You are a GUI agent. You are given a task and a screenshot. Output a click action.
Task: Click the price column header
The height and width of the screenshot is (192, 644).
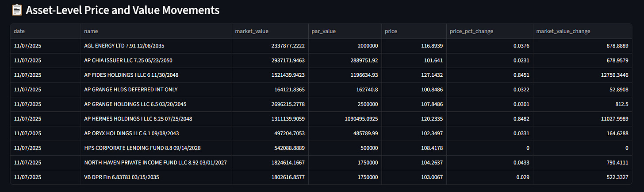[x=414, y=31]
